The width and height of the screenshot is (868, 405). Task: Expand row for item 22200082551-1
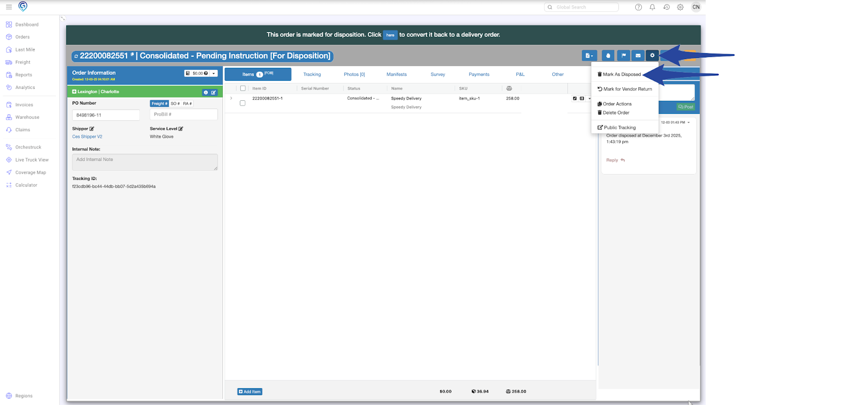[x=231, y=98]
